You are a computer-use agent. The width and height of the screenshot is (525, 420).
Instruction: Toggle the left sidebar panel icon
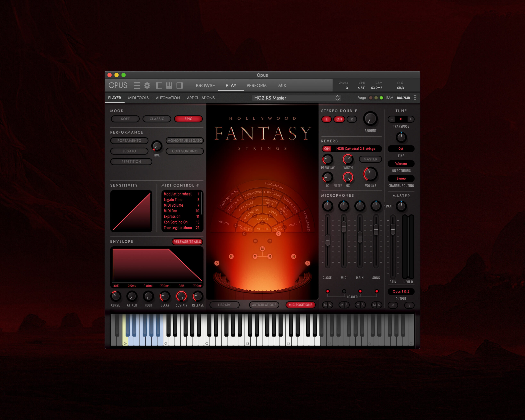pyautogui.click(x=159, y=86)
